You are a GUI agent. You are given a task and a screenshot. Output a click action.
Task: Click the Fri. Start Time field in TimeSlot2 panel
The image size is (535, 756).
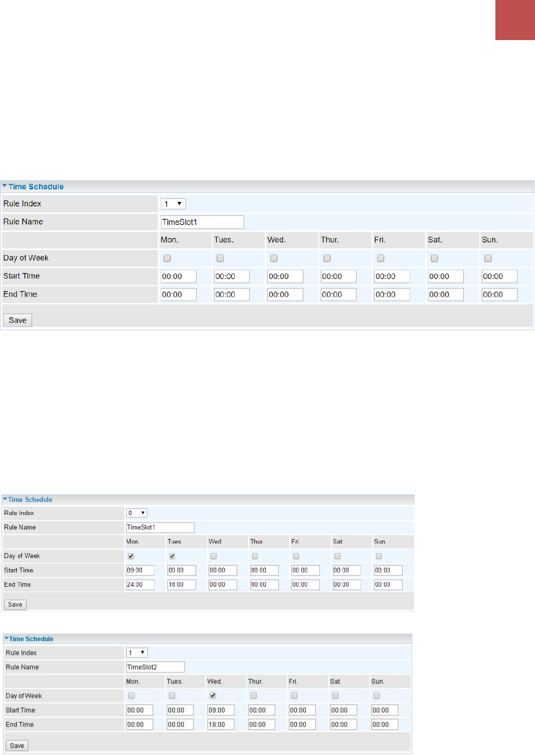[302, 710]
